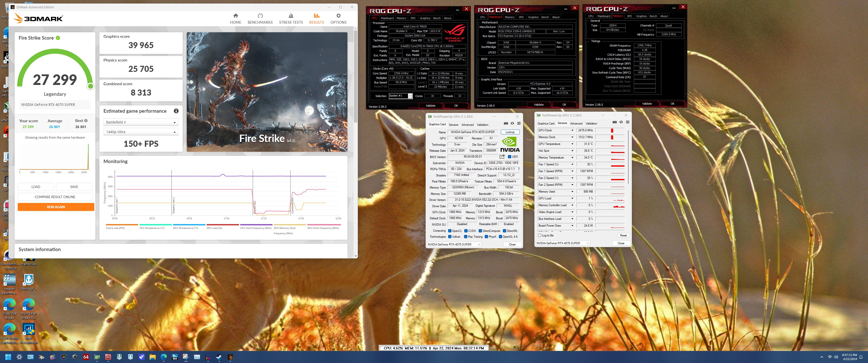The image size is (868, 363).
Task: Take screenshot in GPU-Z Sensors window
Action: (614, 122)
